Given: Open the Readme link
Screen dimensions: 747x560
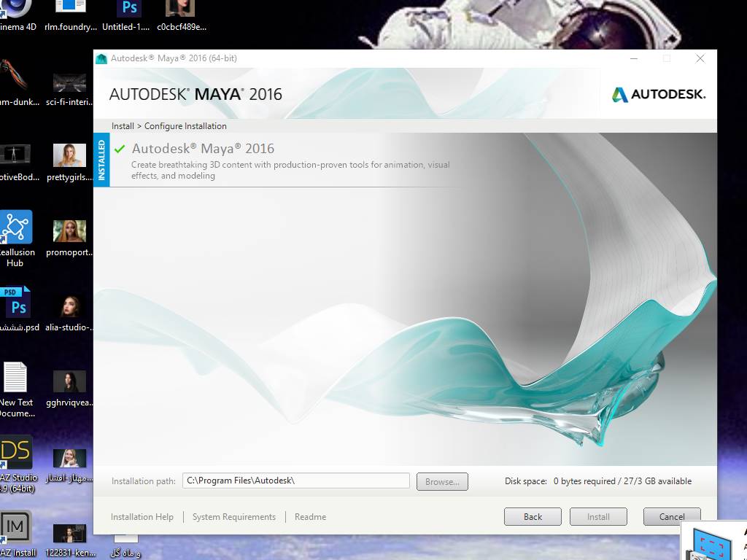Looking at the screenshot, I should coord(310,517).
